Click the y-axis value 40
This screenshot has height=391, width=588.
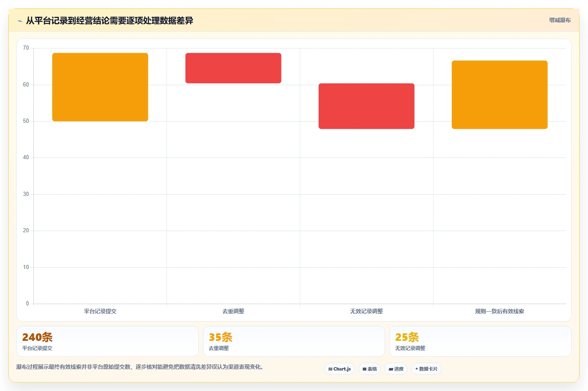tap(26, 157)
